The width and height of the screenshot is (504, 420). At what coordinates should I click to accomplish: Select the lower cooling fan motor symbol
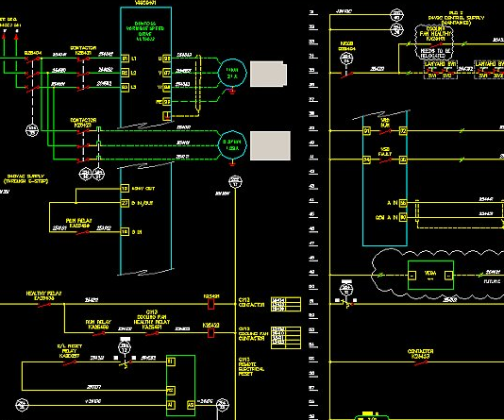pos(232,144)
